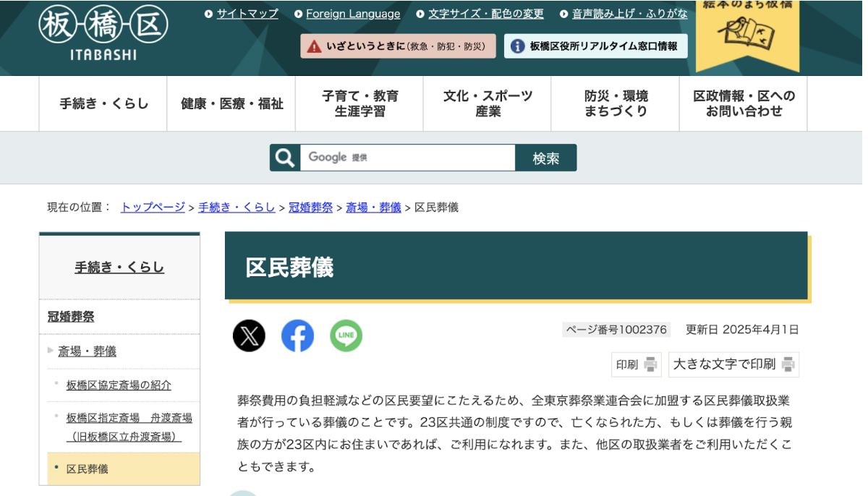
Task: Click the Itabashi city logo
Action: (x=103, y=33)
